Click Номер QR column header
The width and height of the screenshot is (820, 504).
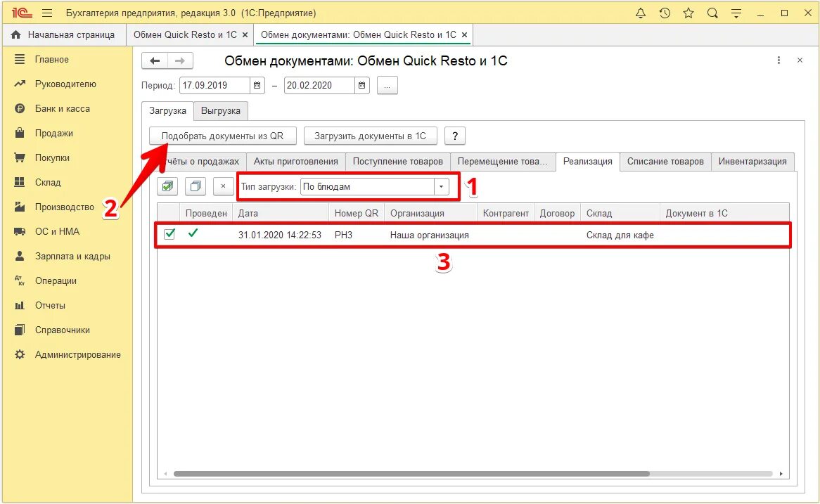[356, 213]
